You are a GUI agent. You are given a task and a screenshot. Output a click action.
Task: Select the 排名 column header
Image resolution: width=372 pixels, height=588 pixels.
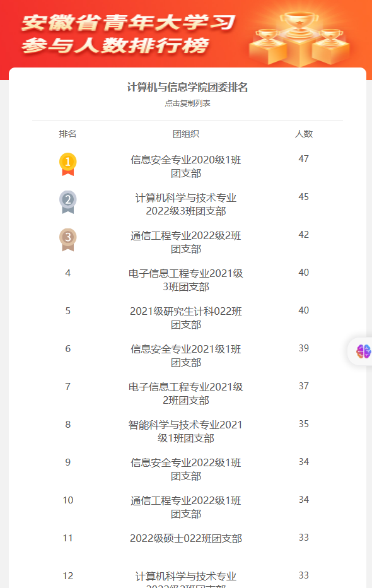click(68, 134)
